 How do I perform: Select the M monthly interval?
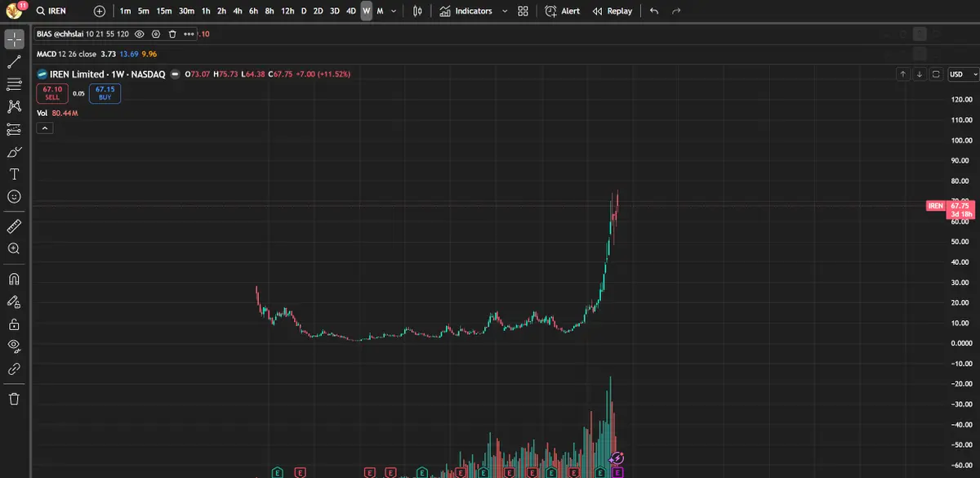coord(380,11)
